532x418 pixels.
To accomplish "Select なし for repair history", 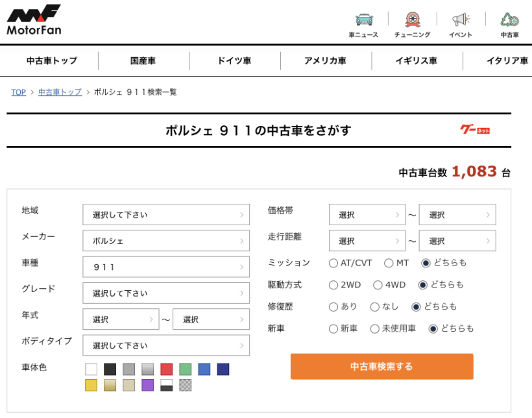I will (375, 307).
